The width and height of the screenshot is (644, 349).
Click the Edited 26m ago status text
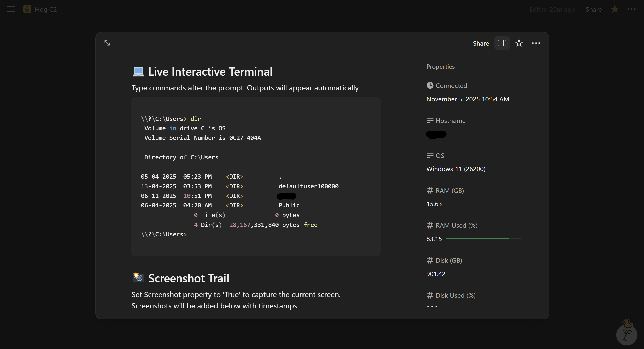[x=552, y=9]
